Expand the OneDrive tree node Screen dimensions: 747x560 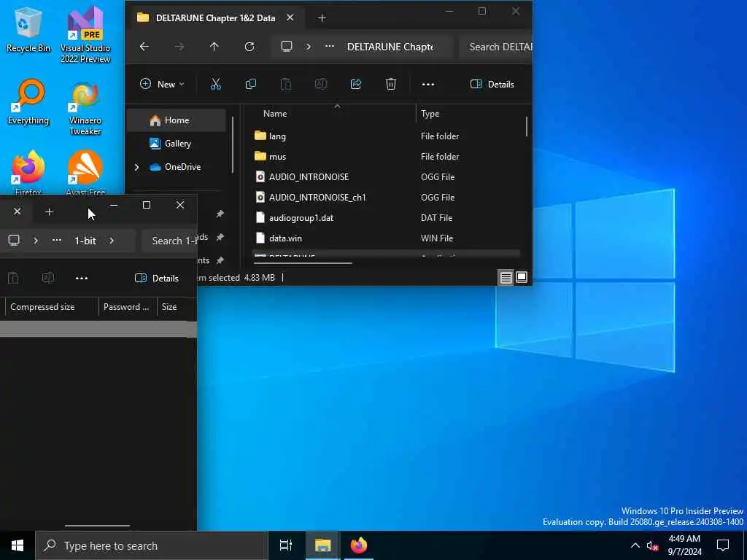click(136, 167)
